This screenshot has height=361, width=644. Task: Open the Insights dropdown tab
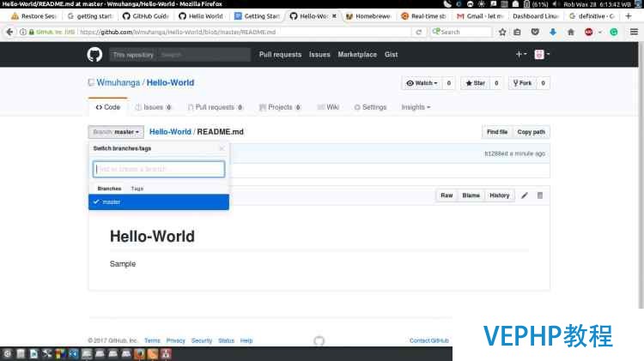pyautogui.click(x=416, y=107)
